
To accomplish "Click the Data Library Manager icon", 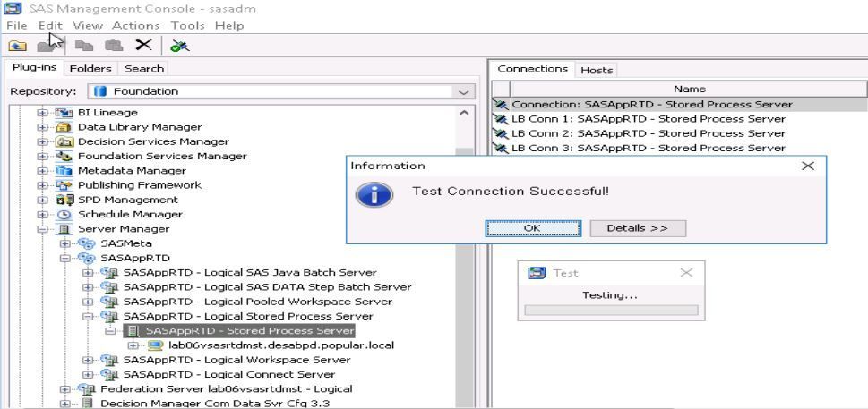I will pos(64,127).
